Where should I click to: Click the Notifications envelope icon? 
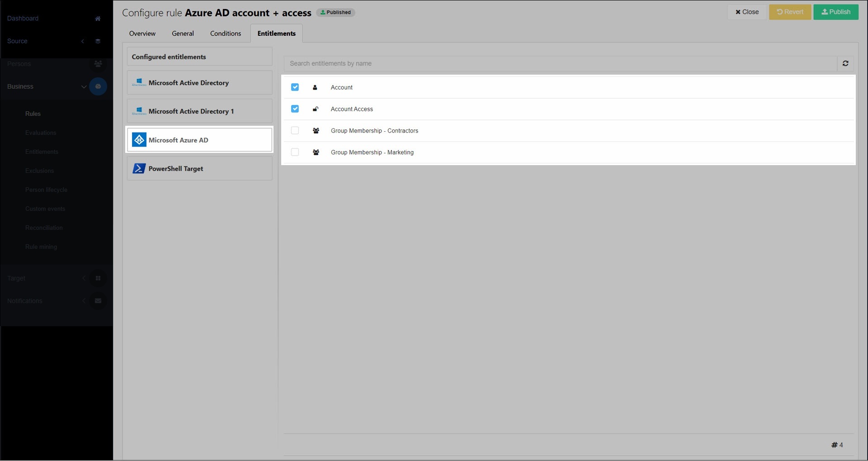tap(98, 301)
